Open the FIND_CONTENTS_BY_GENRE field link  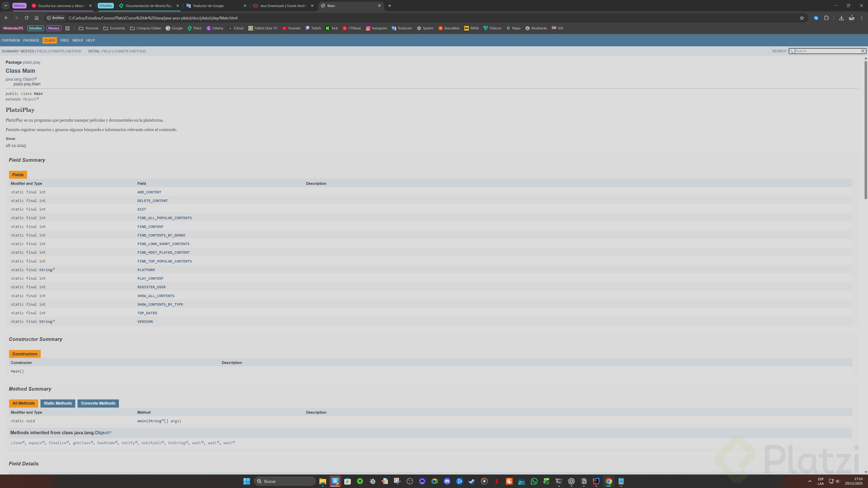[161, 235]
